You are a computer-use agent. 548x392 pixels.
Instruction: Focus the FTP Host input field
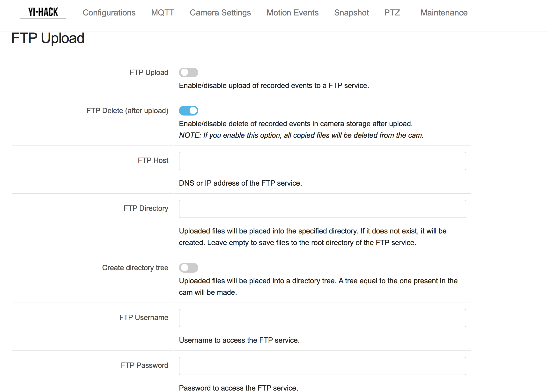coord(322,161)
